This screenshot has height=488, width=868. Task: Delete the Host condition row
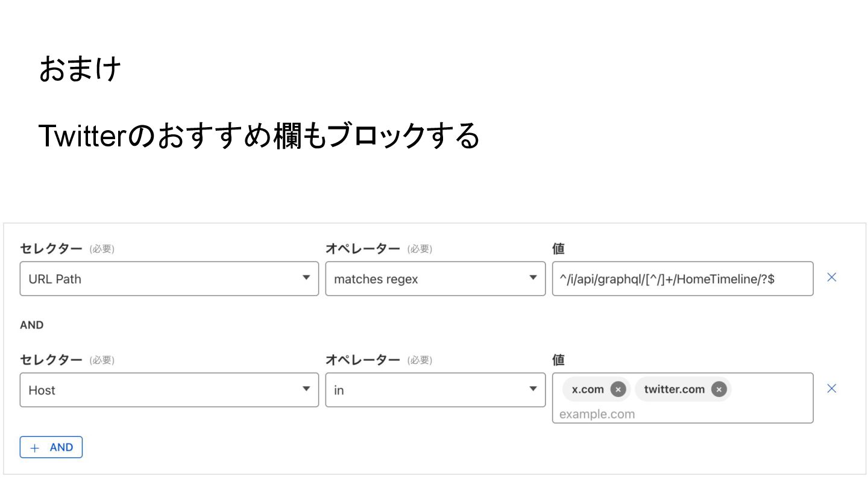[x=832, y=389]
